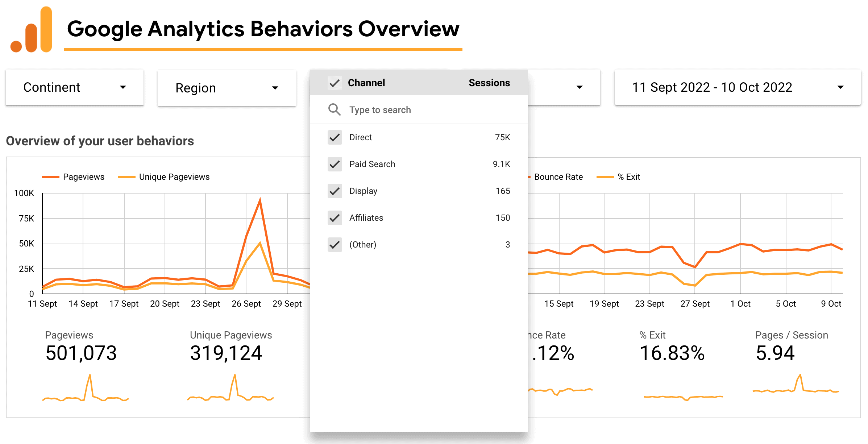Sort by the Sessions column header
The height and width of the screenshot is (444, 868).
pyautogui.click(x=489, y=83)
